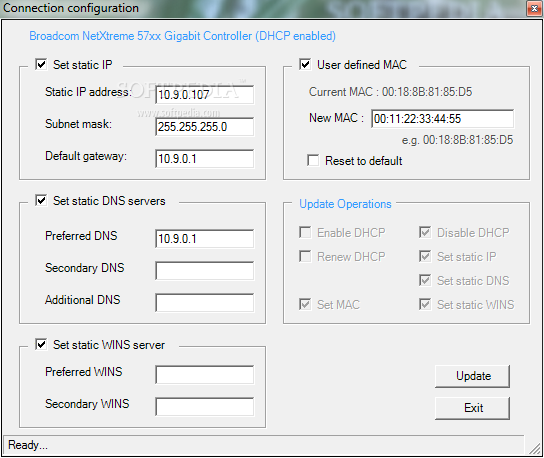Image resolution: width=544 pixels, height=458 pixels.
Task: Click the Set static DNS operation checkbox
Action: click(425, 280)
